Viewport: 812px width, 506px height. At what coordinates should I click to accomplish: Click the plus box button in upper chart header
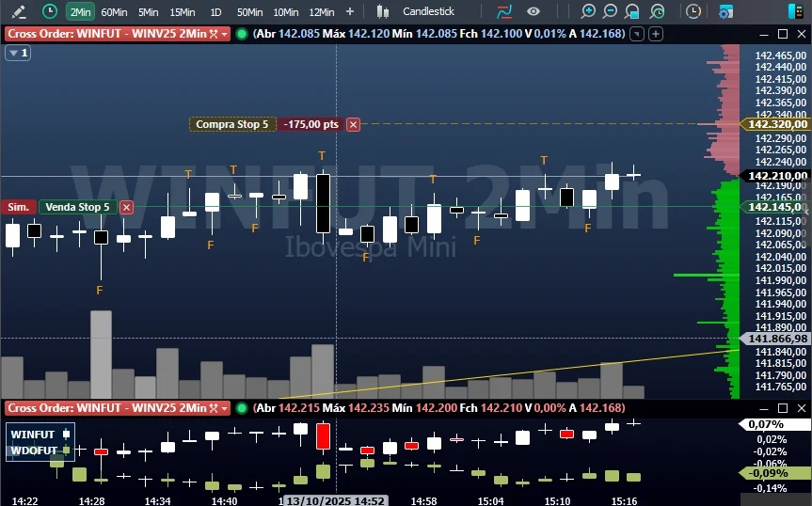point(656,34)
